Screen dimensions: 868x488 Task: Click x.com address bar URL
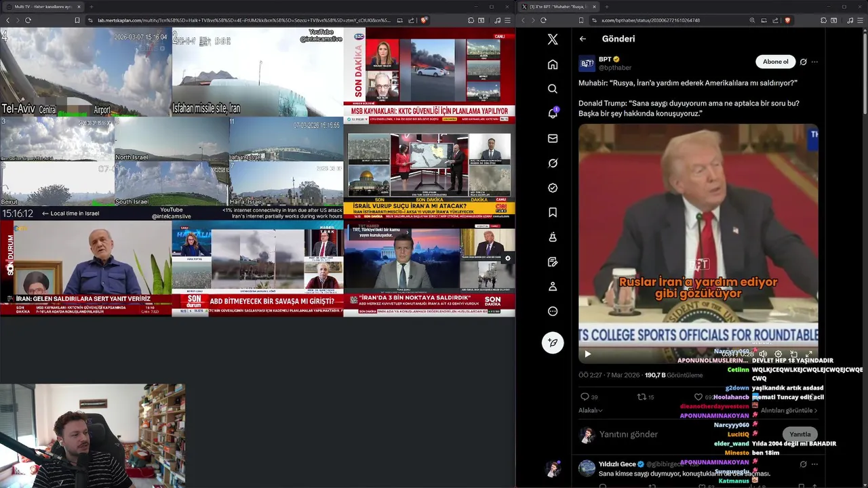[x=651, y=20]
